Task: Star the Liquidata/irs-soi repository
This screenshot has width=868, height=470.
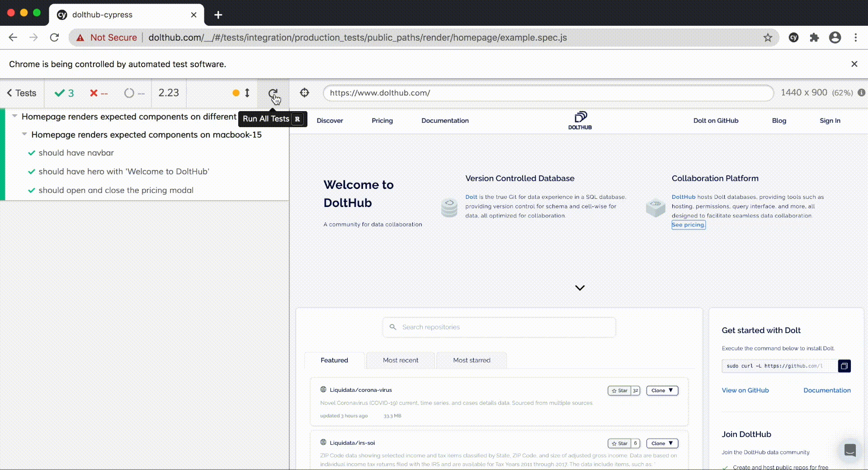Action: (x=620, y=443)
